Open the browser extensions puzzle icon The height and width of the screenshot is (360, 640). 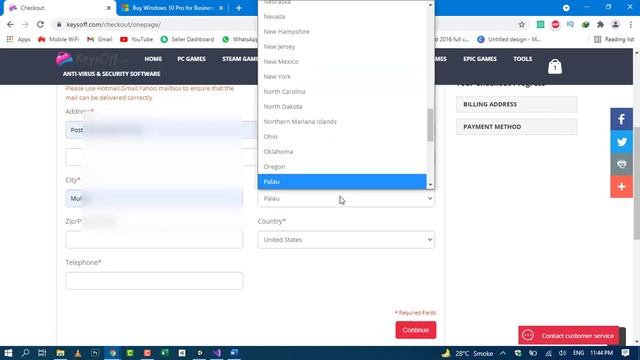[x=600, y=24]
